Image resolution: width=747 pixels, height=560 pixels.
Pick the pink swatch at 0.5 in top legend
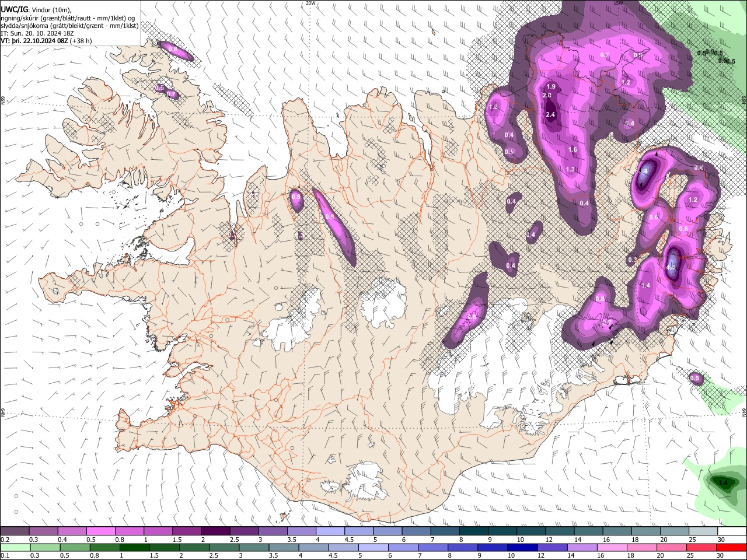(101, 531)
